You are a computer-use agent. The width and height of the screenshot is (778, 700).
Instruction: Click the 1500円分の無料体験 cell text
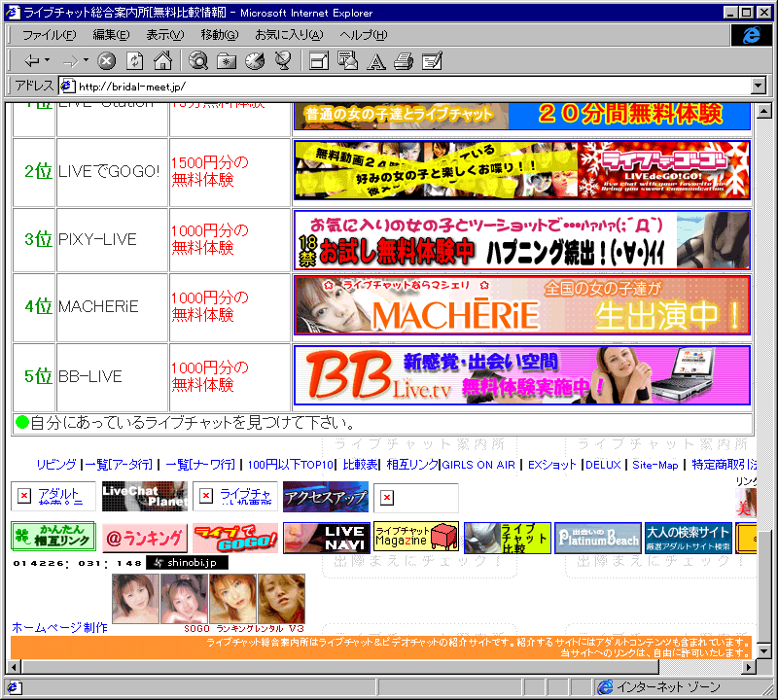pyautogui.click(x=210, y=171)
